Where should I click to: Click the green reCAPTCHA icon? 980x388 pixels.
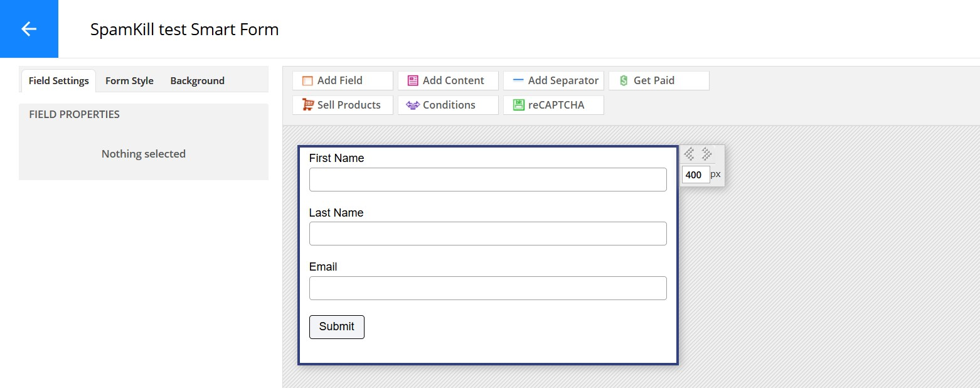[518, 105]
